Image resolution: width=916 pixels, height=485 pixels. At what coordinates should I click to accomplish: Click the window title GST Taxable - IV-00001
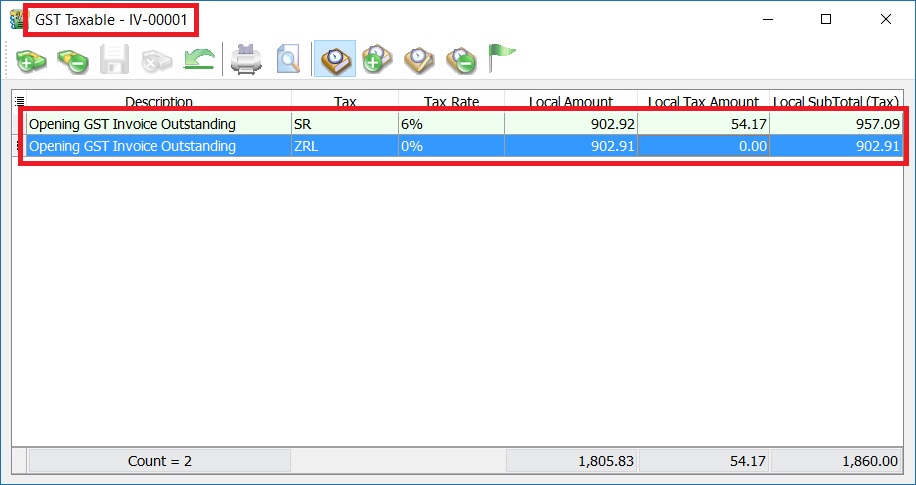click(x=111, y=20)
